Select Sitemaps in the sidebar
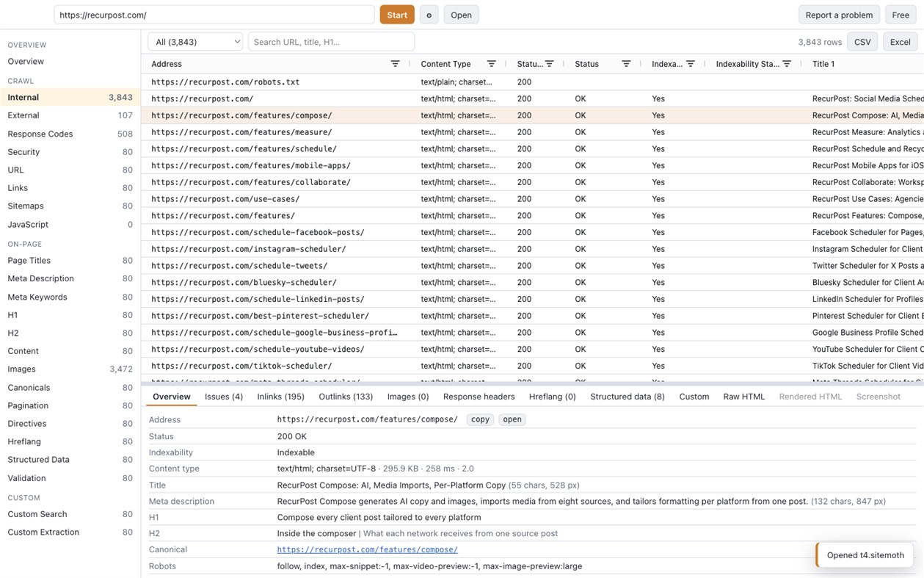This screenshot has width=924, height=578. pos(70,206)
